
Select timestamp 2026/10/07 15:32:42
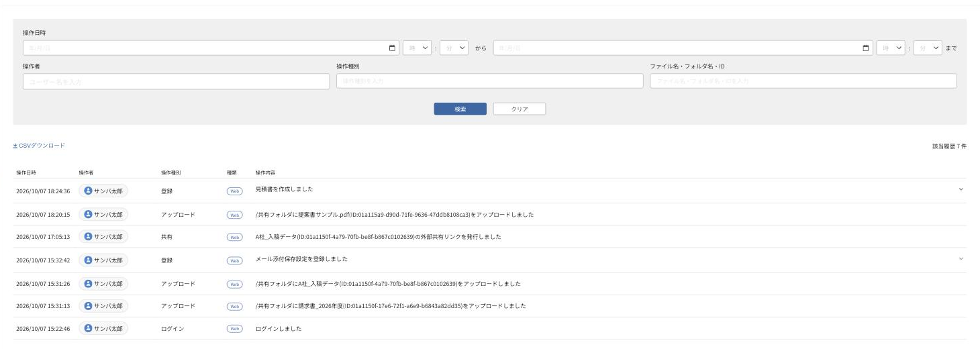point(43,260)
